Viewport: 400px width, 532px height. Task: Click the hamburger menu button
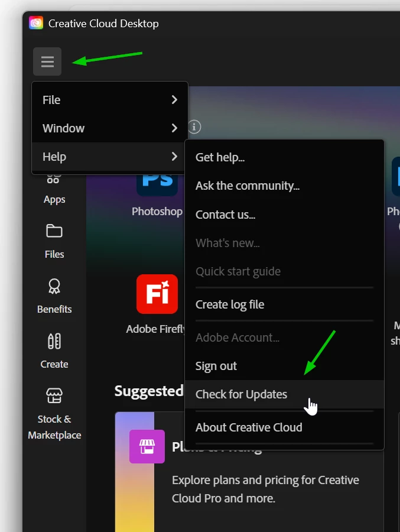47,61
